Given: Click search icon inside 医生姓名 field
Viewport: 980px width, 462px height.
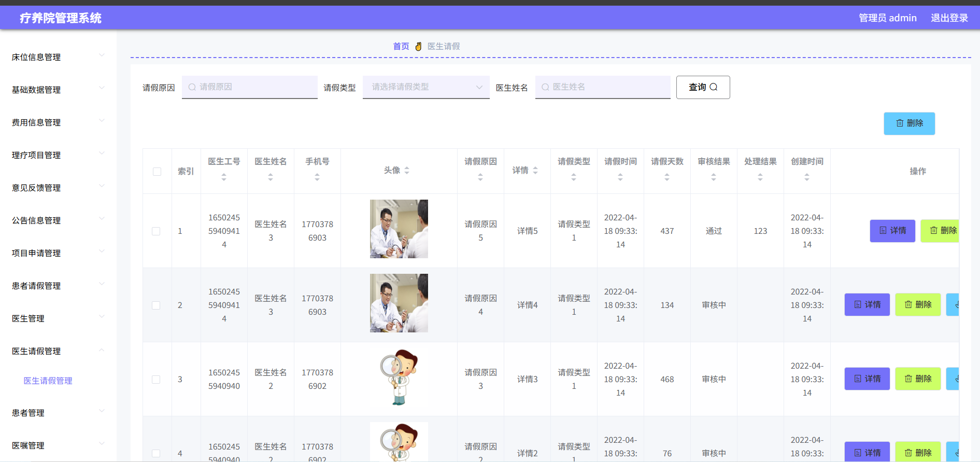Looking at the screenshot, I should click(x=545, y=87).
